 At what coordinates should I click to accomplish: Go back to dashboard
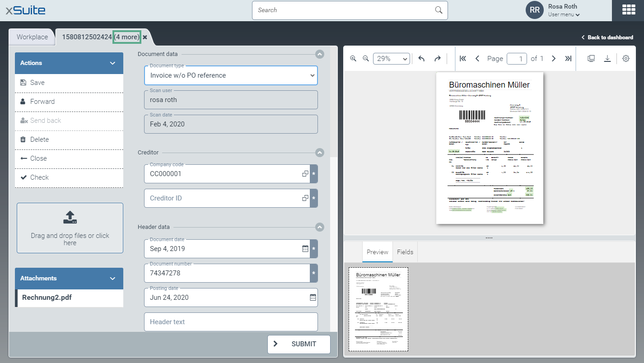point(607,37)
